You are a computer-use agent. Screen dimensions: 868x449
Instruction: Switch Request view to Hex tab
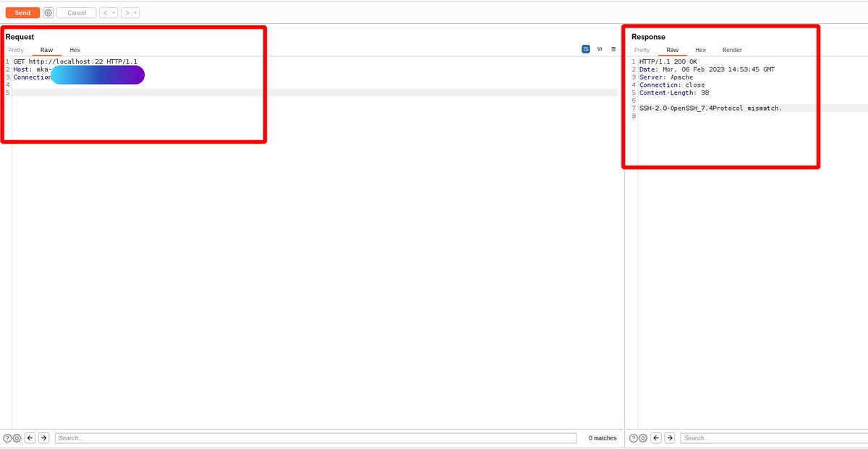(x=75, y=50)
